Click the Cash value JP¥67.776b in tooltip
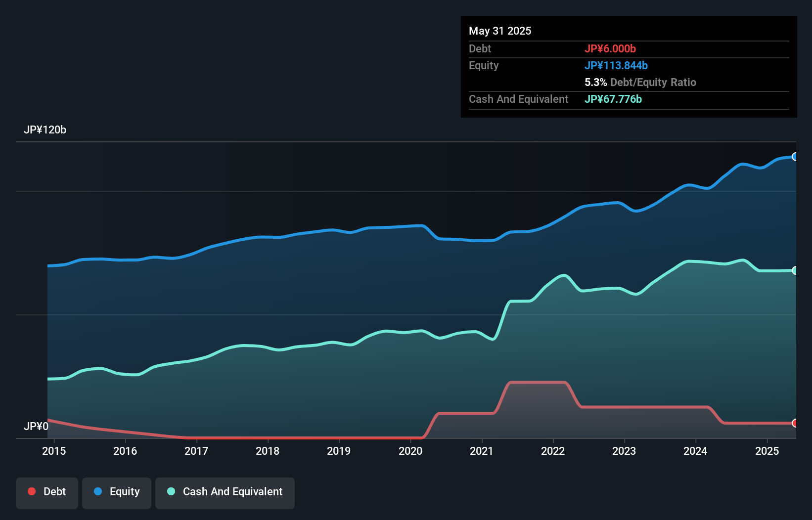812x520 pixels. click(613, 99)
